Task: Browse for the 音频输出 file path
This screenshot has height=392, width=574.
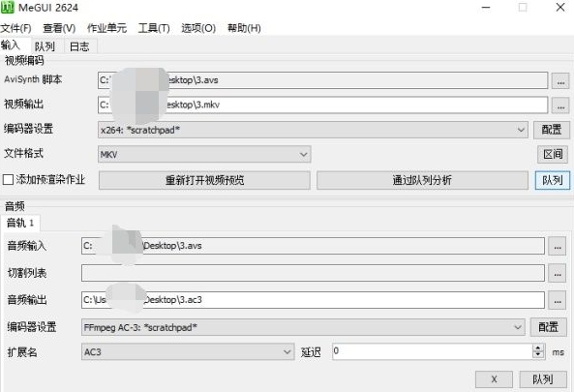Action: [558, 300]
